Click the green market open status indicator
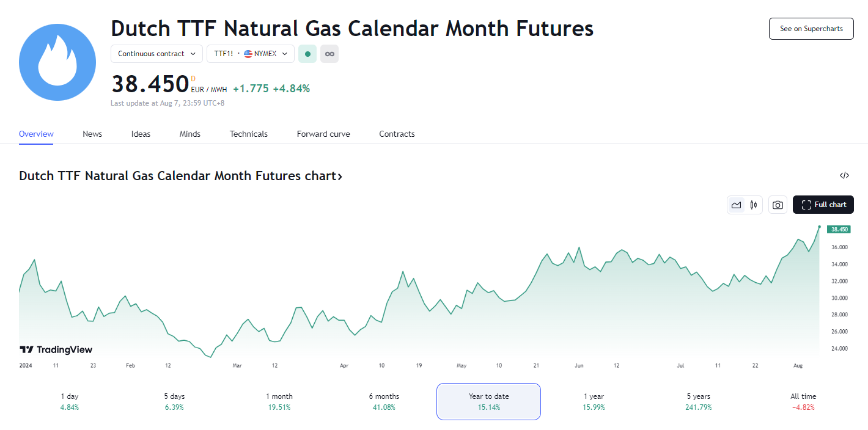This screenshot has width=868, height=430. tap(307, 54)
